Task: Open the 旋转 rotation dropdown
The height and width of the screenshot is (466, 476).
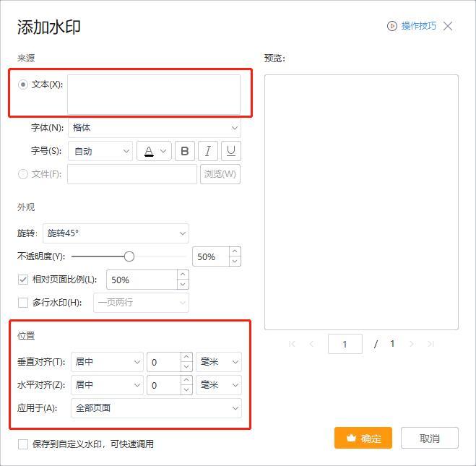Action: pyautogui.click(x=116, y=233)
